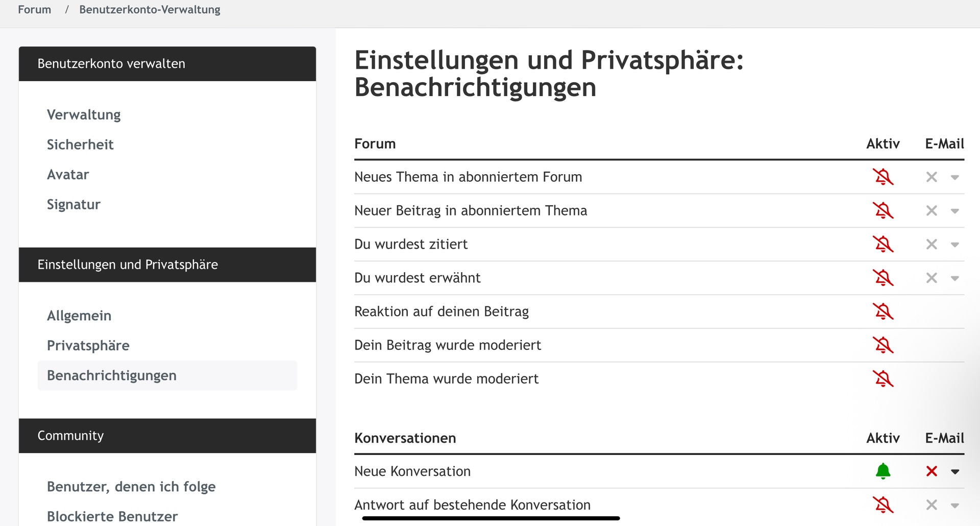Go to Forum breadcrumb link
Screen dimensions: 980x526
click(x=35, y=10)
